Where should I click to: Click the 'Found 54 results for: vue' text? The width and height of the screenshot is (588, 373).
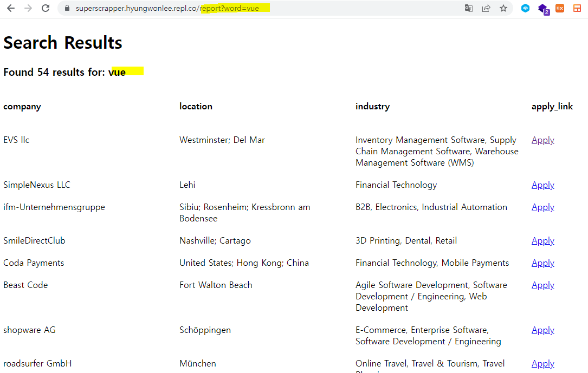(64, 72)
